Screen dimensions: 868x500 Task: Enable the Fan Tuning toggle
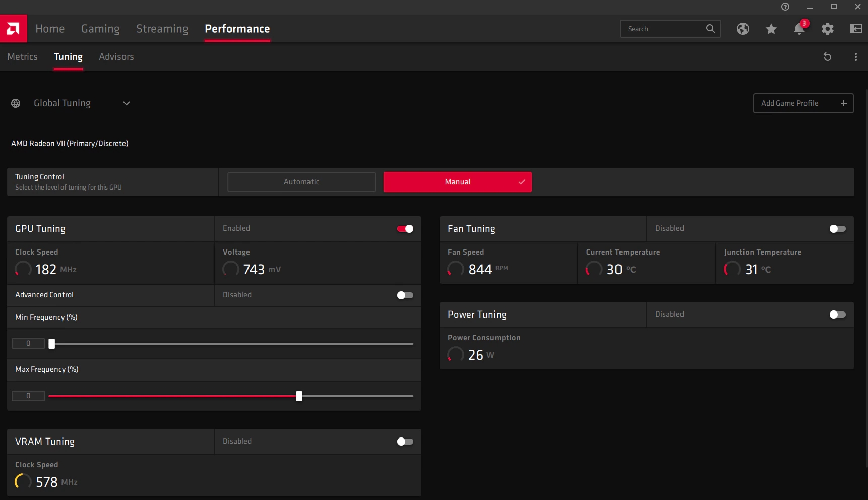(837, 229)
